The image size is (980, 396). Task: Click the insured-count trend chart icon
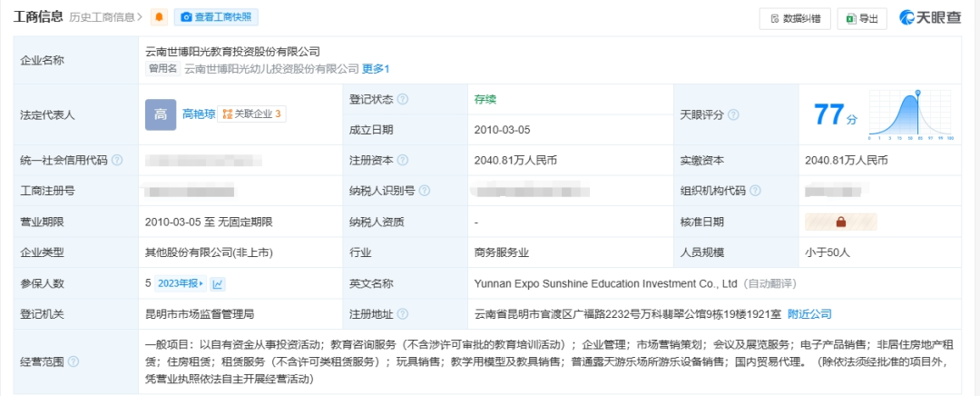pos(218,284)
